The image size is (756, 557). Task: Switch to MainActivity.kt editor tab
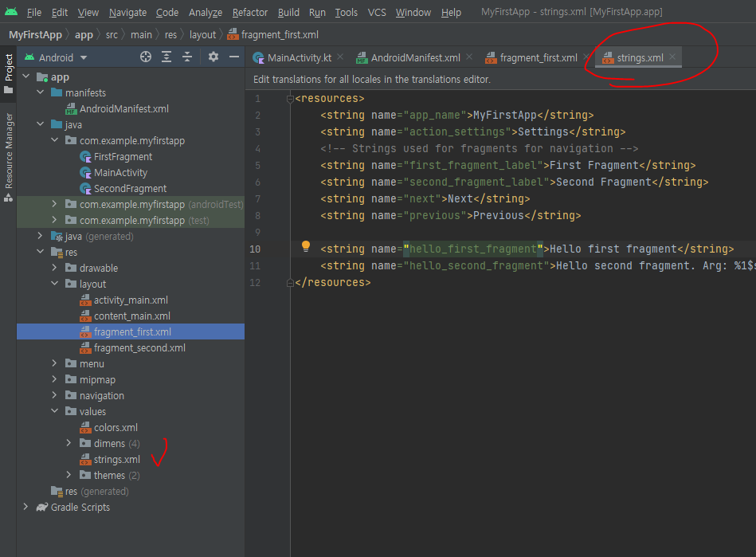click(x=299, y=58)
